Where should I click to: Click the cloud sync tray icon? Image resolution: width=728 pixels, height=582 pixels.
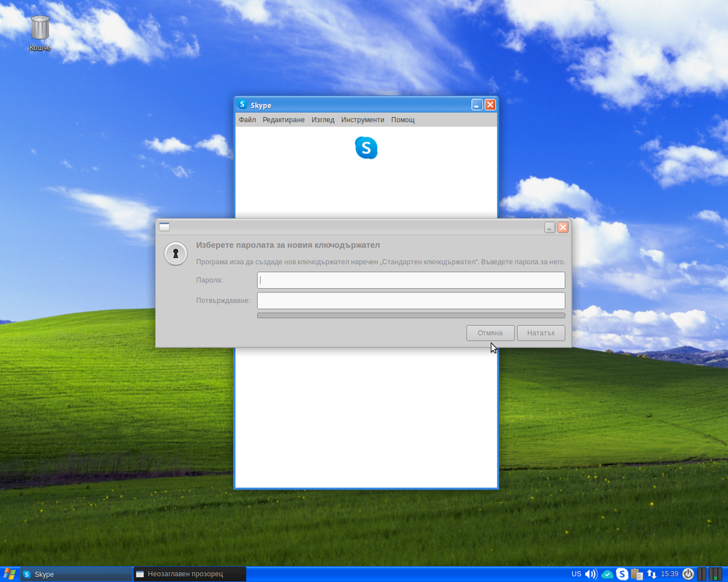coord(607,574)
